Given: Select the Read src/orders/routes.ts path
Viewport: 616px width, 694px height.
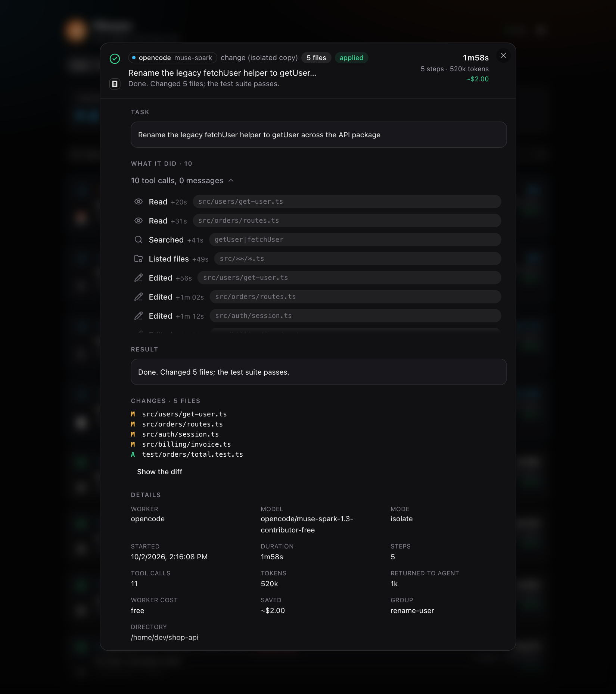Looking at the screenshot, I should click(347, 221).
